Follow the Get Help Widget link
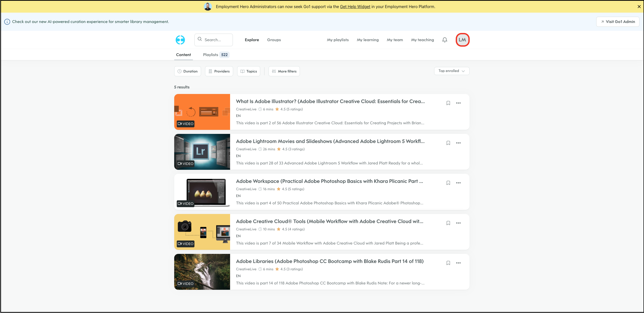The height and width of the screenshot is (313, 644). [x=355, y=7]
